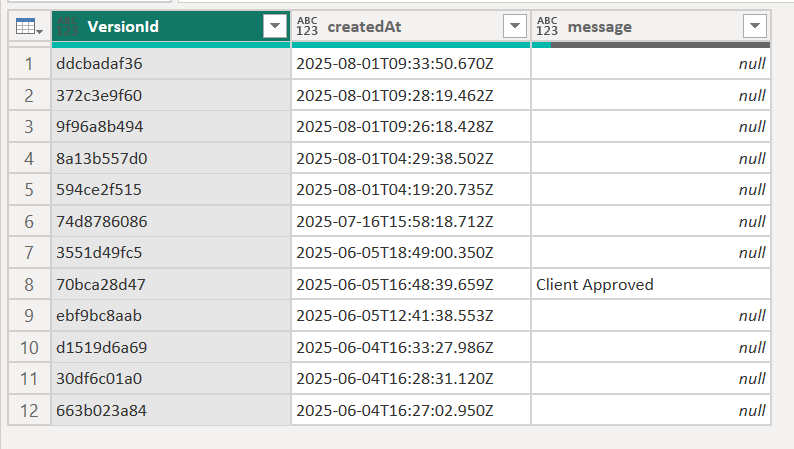Click VersionId cell 8a13b557d0
Viewport: 794px width, 449px height.
(171, 158)
